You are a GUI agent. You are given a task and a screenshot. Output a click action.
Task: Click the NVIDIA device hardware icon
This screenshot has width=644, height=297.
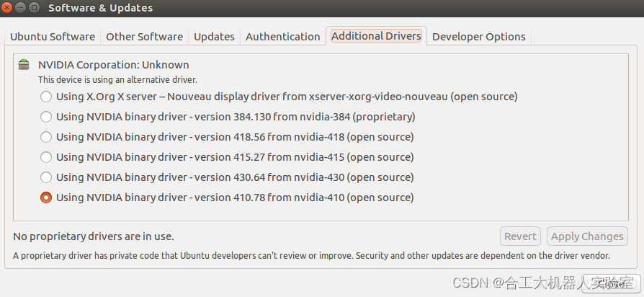(x=24, y=64)
